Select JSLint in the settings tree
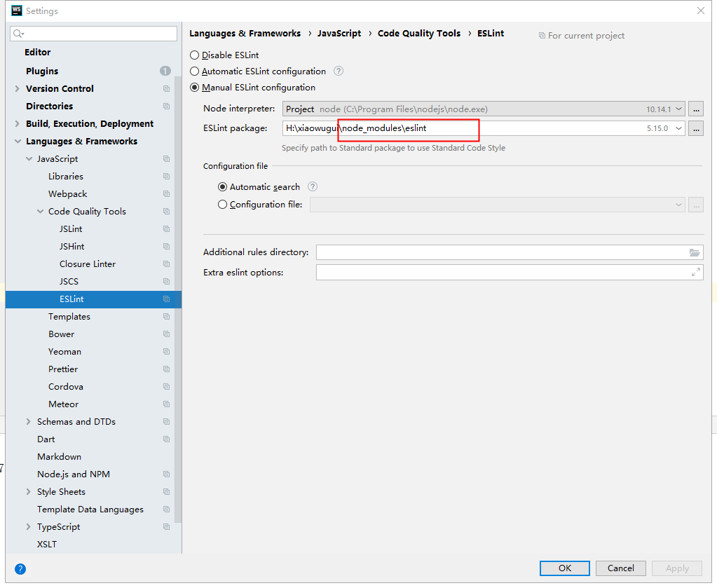The height and width of the screenshot is (588, 717). (x=71, y=229)
